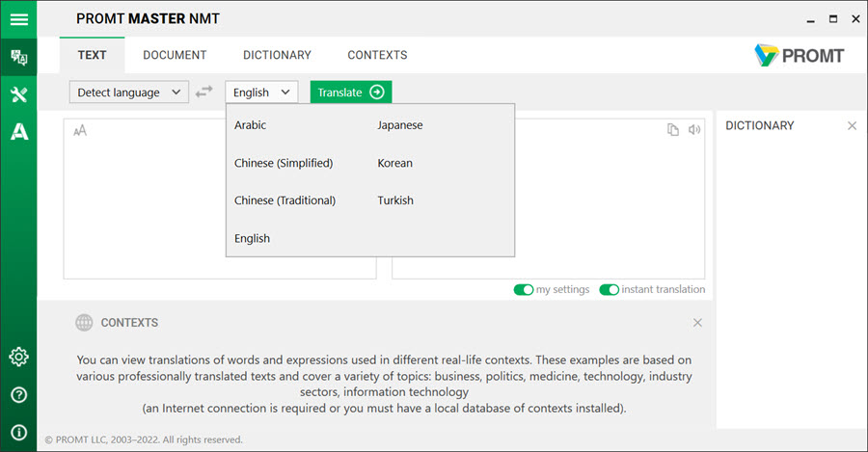Change font size with AA icon
868x452 pixels.
[x=80, y=130]
